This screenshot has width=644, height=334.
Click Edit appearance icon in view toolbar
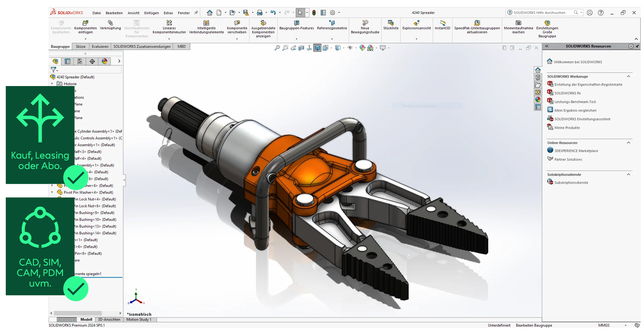362,48
